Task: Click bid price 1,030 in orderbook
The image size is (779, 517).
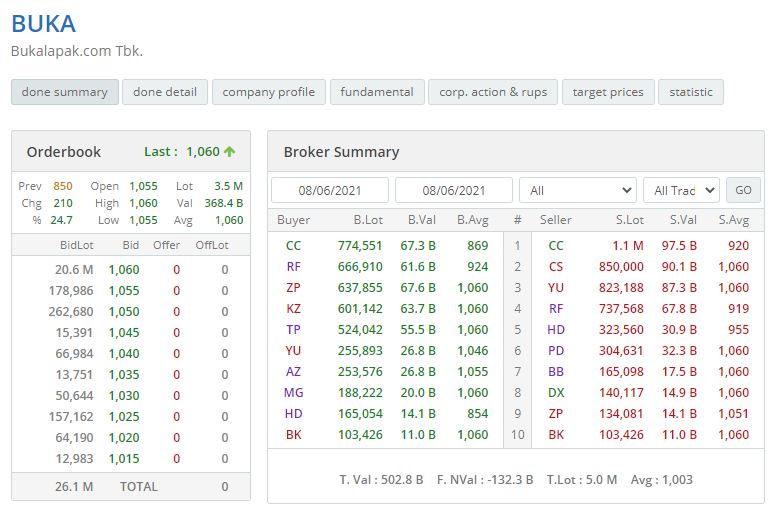Action: pyautogui.click(x=124, y=396)
